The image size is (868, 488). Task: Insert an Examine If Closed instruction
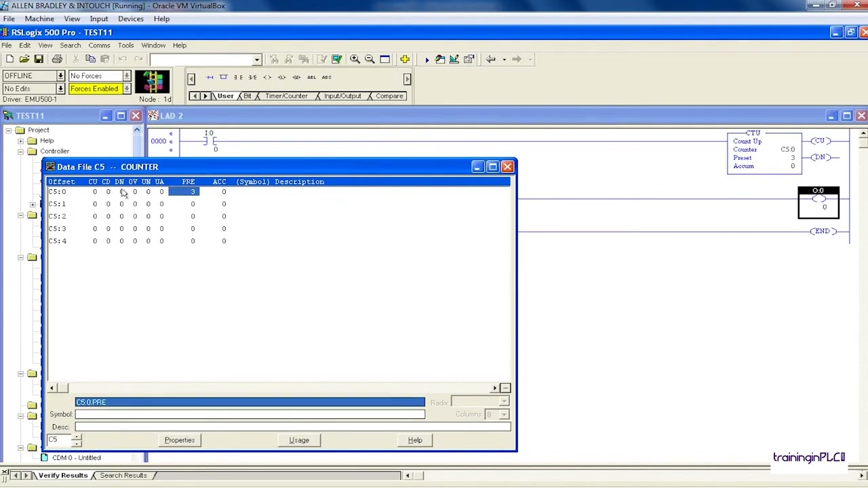pyautogui.click(x=238, y=77)
